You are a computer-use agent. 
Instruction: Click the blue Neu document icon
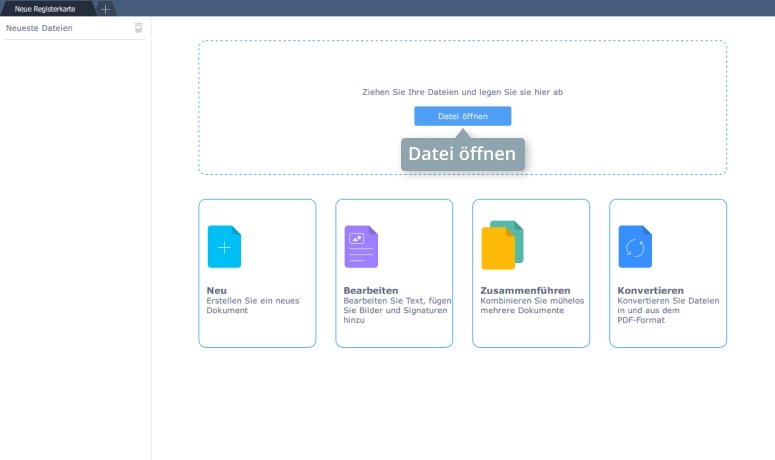pos(224,247)
